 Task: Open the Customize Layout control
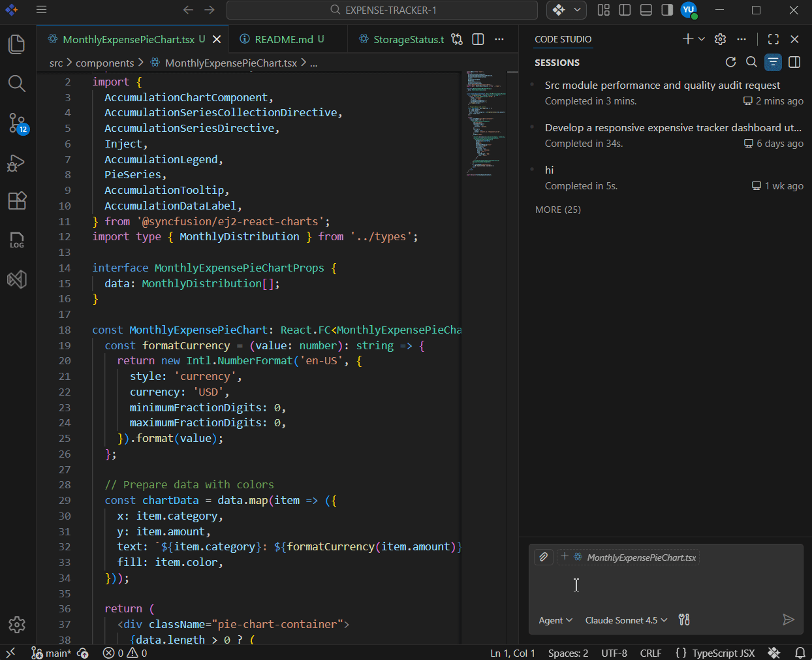(604, 10)
